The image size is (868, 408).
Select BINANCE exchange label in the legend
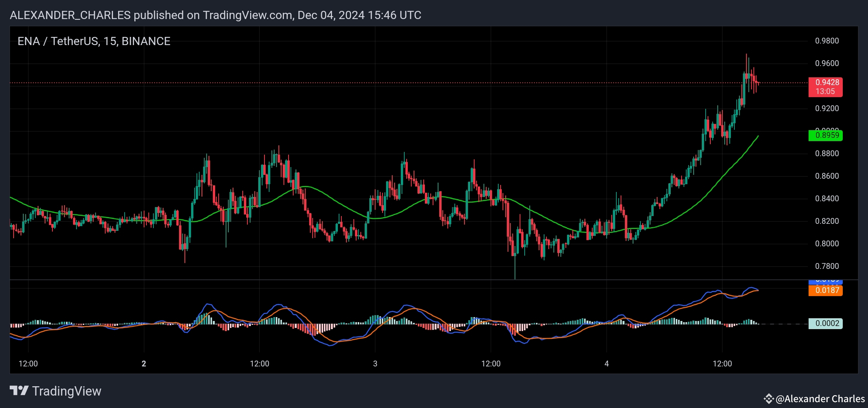pos(147,40)
